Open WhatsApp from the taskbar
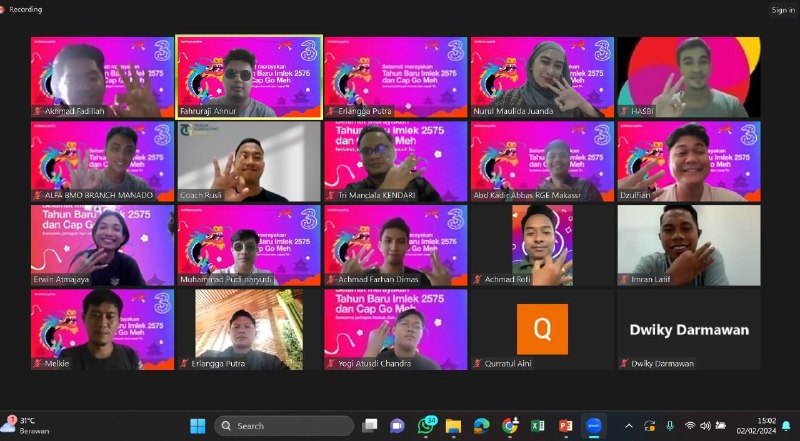The image size is (800, 441). click(x=426, y=426)
